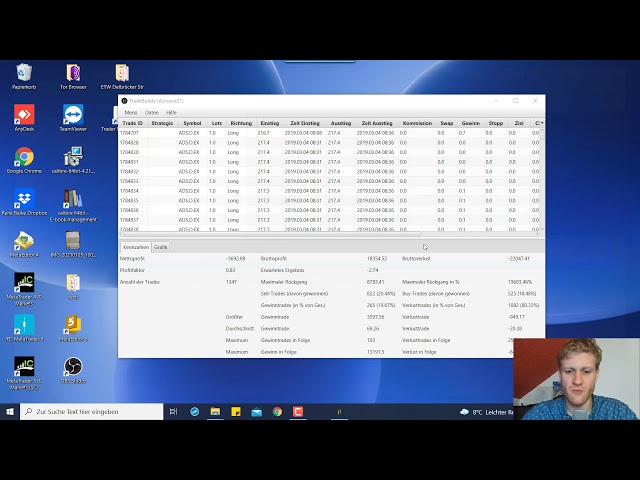The height and width of the screenshot is (480, 640).
Task: Click the File Explorer icon in the taskbar
Action: coord(215,411)
